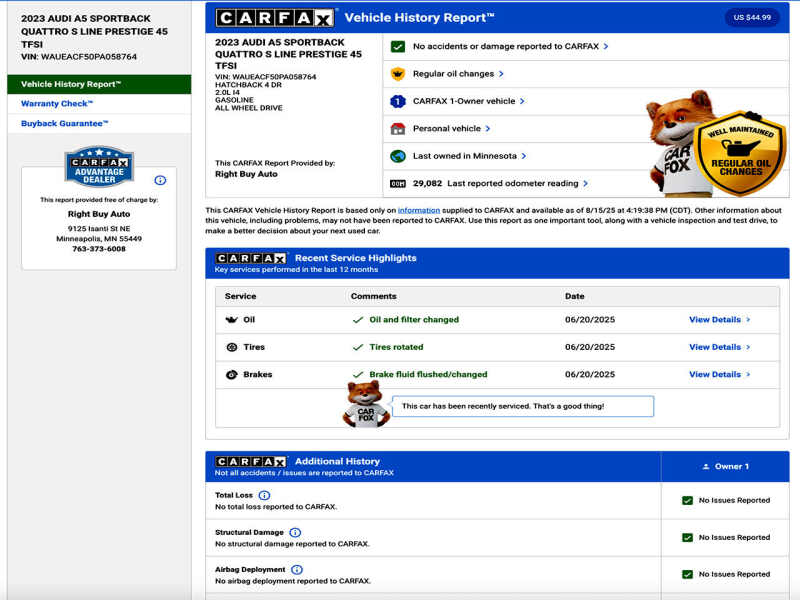Screen dimensions: 800x600
Task: Click the CARFAX logo in Additional History header
Action: (x=251, y=462)
